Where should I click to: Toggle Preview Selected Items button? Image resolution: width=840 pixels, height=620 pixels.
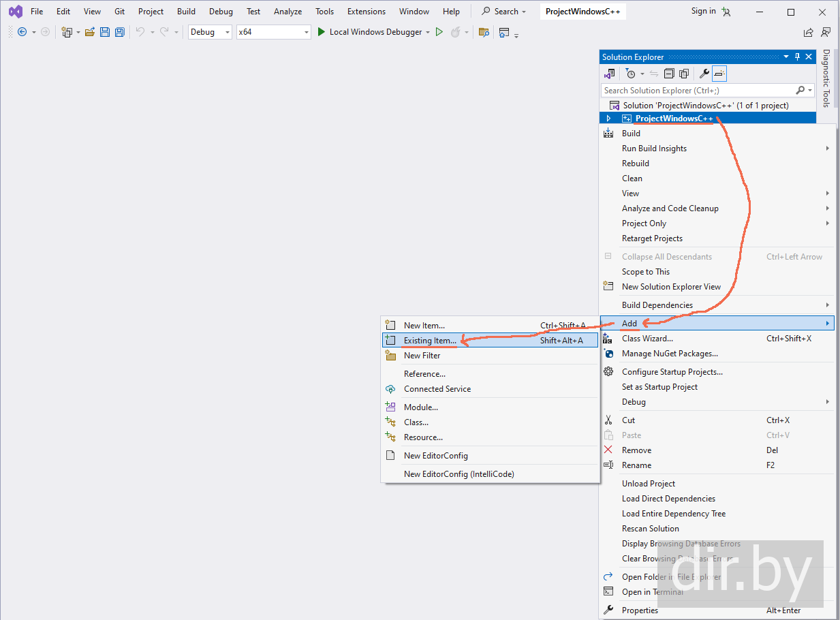click(719, 74)
